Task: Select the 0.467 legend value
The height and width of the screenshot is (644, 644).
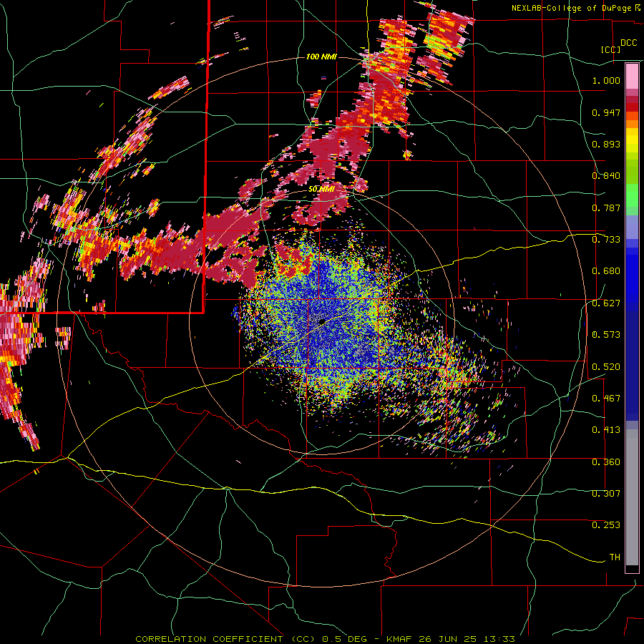Action: click(606, 399)
